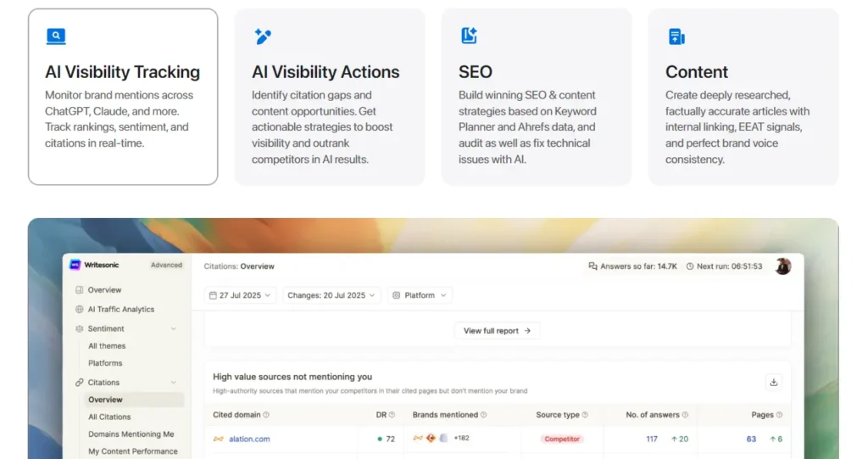Open All themes under Sentiment
This screenshot has width=868, height=459.
click(107, 346)
